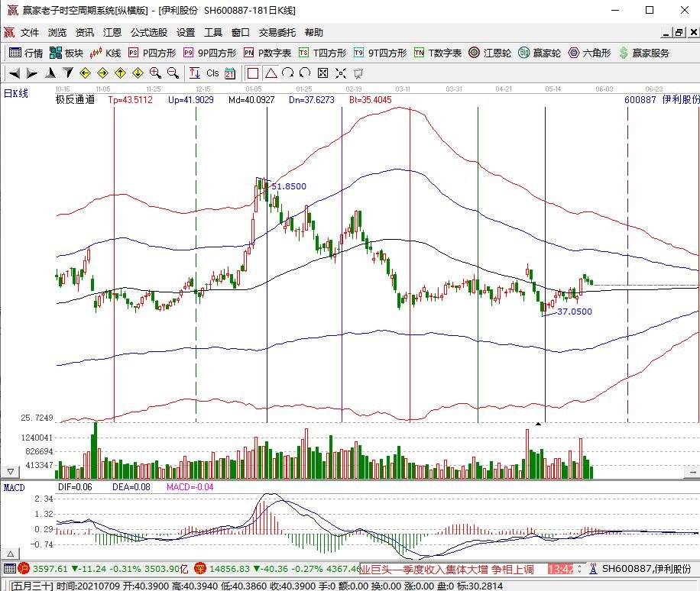Click the yellow diamond up arrow
Screen dimensions: 700x591
pyautogui.click(x=120, y=73)
